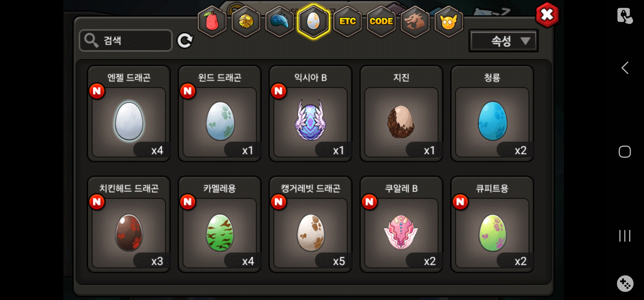Select the 익시아 B winged egg
The height and width of the screenshot is (300, 644).
click(310, 114)
